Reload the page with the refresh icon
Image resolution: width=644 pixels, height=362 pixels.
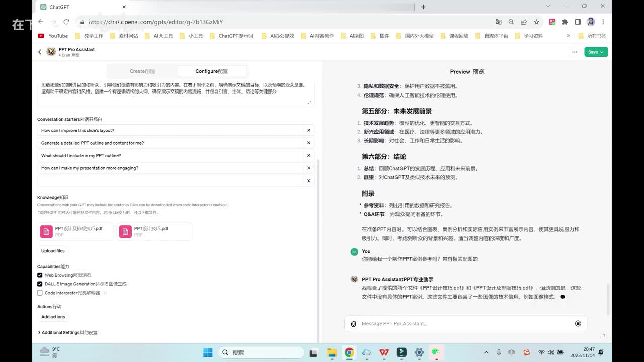click(66, 22)
